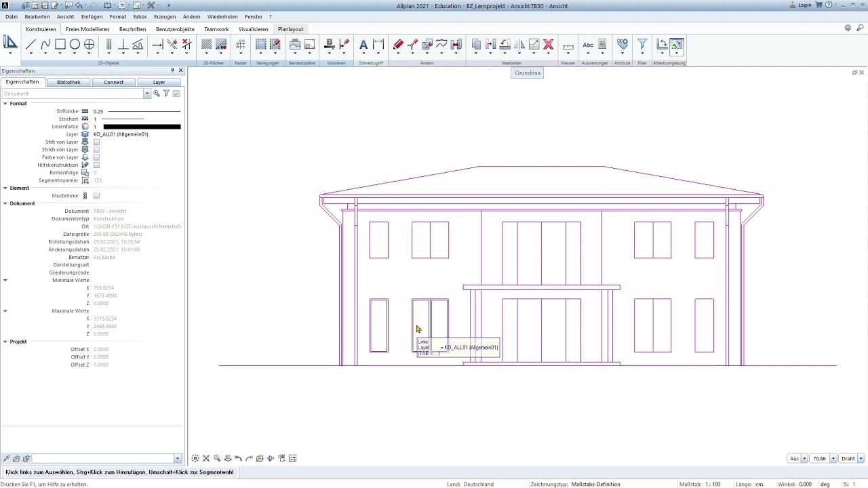The width and height of the screenshot is (868, 488).
Task: Switch to the Visualisieren ribbon tab
Action: (x=253, y=29)
